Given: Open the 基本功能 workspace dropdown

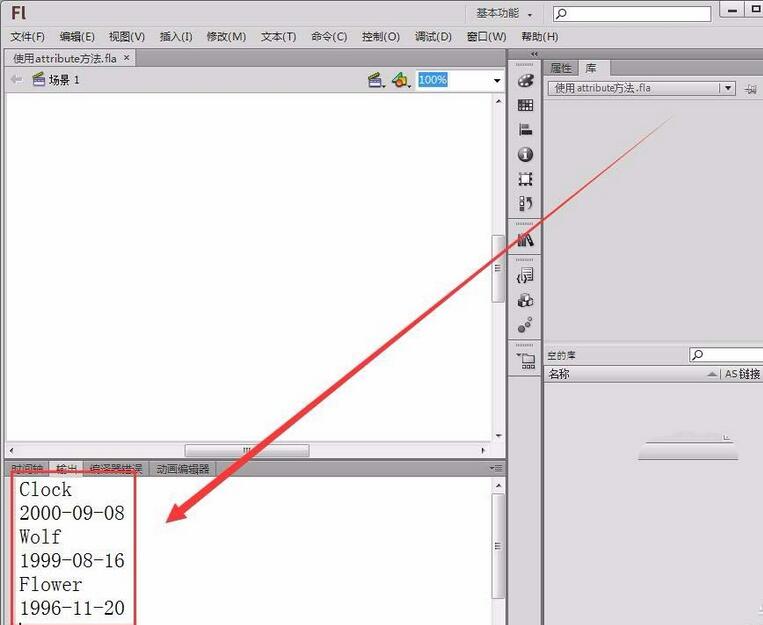Looking at the screenshot, I should [504, 14].
